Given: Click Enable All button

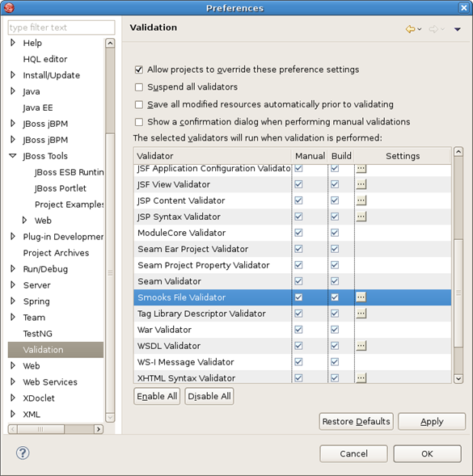Looking at the screenshot, I should click(x=157, y=396).
